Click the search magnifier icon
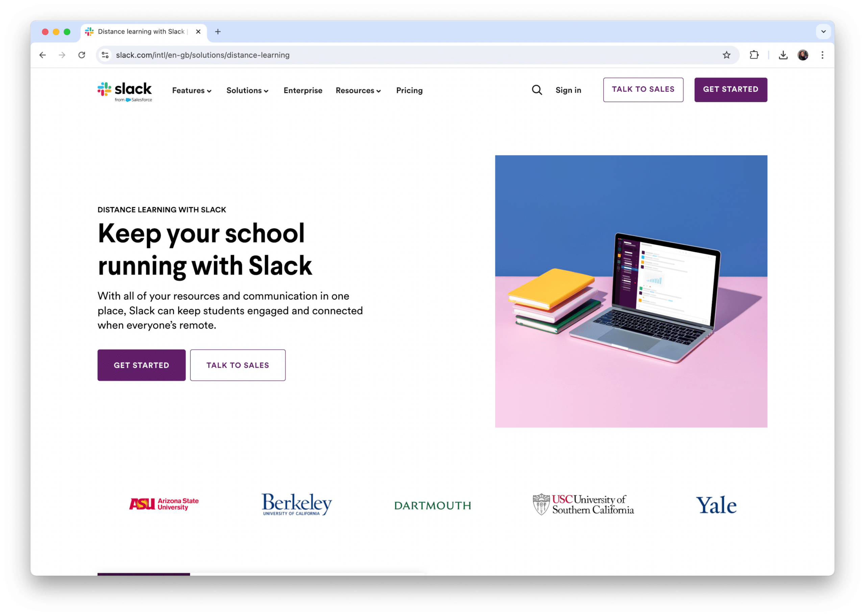865x616 pixels. (x=537, y=90)
